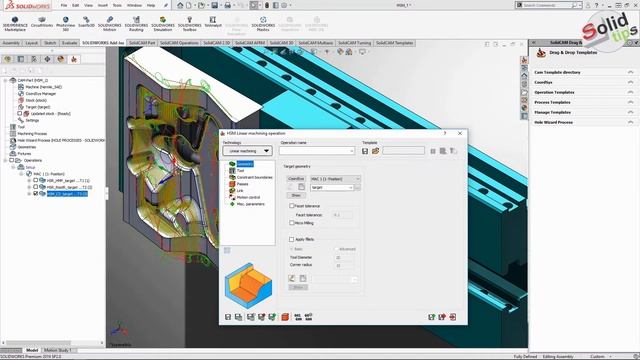
Task: Enable the Micro Milling checkbox
Action: (x=291, y=223)
